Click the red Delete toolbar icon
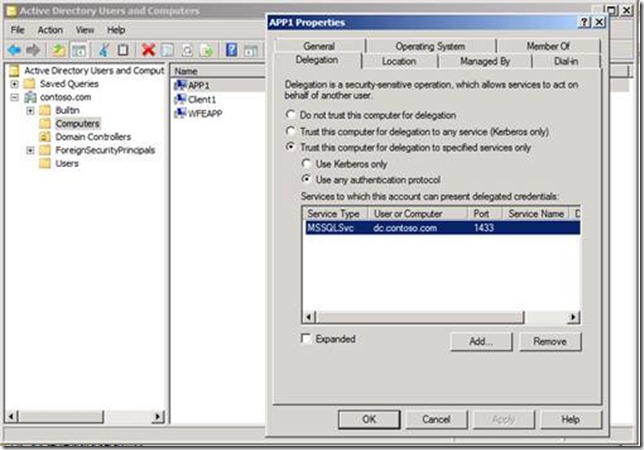644x450 pixels. point(148,49)
